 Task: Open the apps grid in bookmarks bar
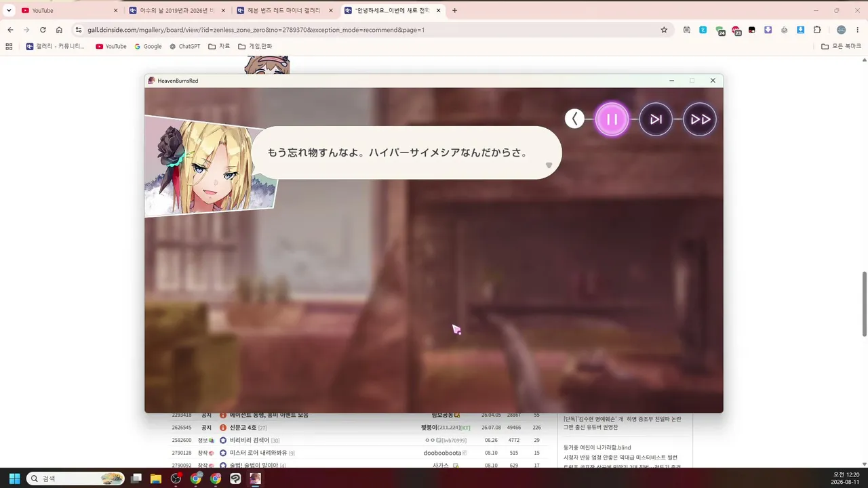coord(9,46)
